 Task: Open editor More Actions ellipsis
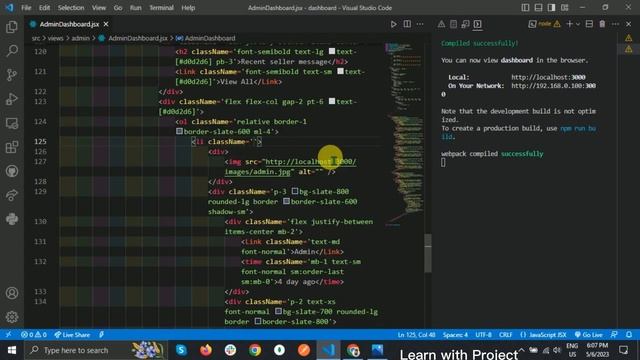(x=420, y=24)
